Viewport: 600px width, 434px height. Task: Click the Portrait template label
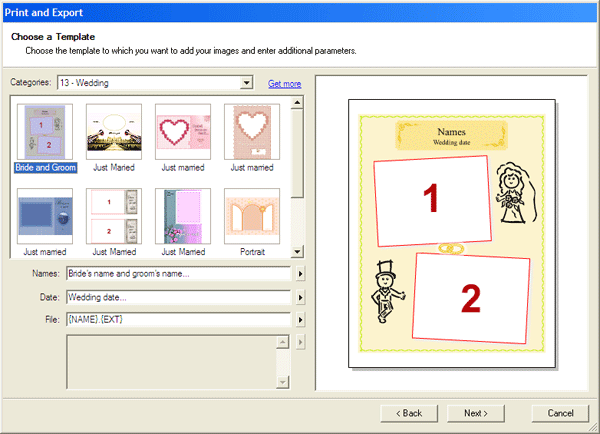tap(252, 252)
